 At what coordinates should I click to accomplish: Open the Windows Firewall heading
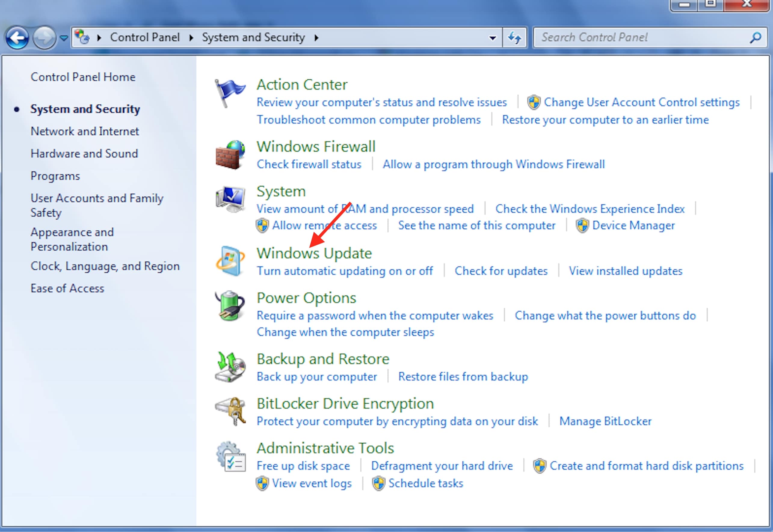point(316,147)
